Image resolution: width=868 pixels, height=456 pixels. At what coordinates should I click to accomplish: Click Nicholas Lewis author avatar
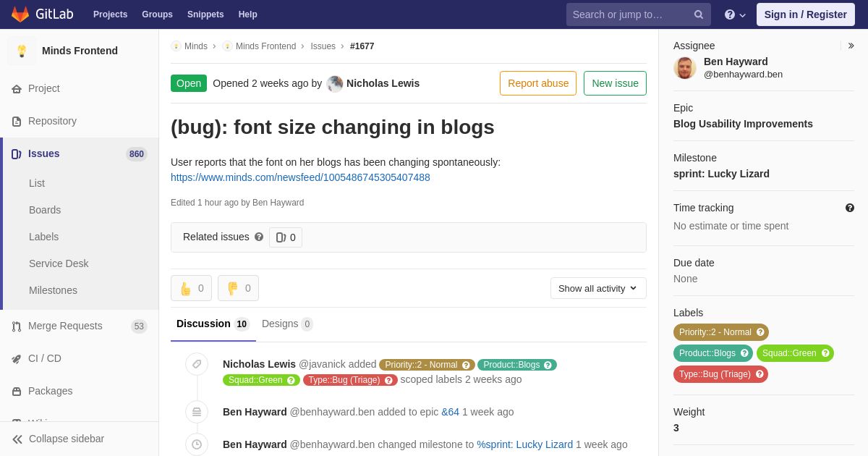(x=335, y=83)
